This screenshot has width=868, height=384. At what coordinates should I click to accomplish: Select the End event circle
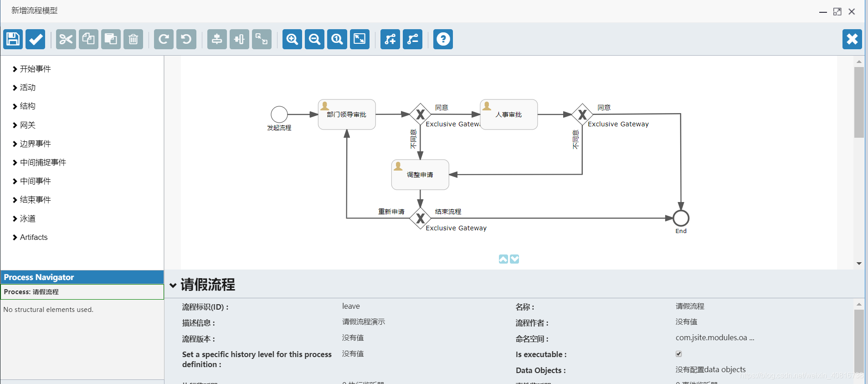pyautogui.click(x=681, y=218)
